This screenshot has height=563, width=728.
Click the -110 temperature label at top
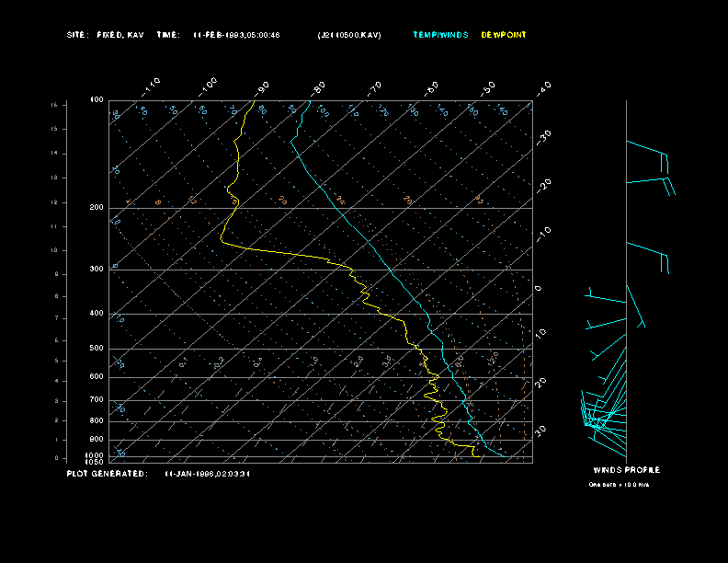pyautogui.click(x=151, y=86)
